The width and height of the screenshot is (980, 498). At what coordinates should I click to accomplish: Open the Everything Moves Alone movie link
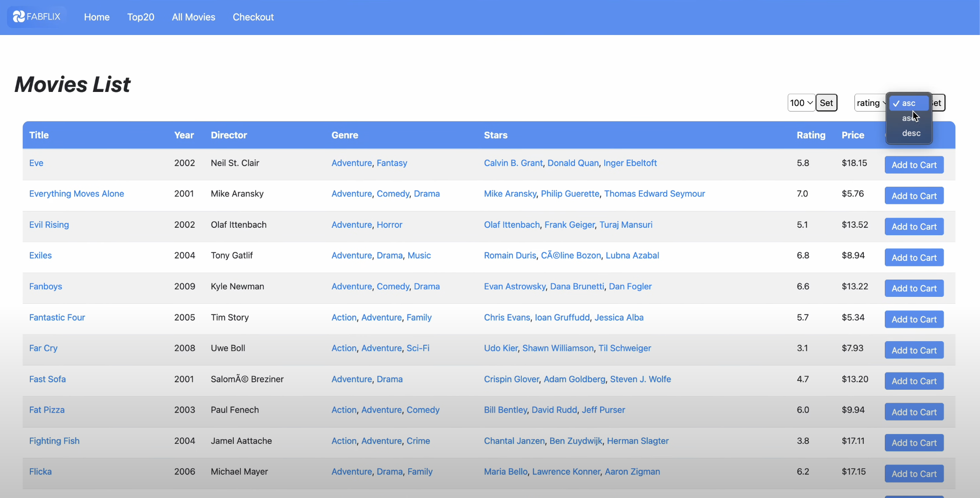click(77, 194)
